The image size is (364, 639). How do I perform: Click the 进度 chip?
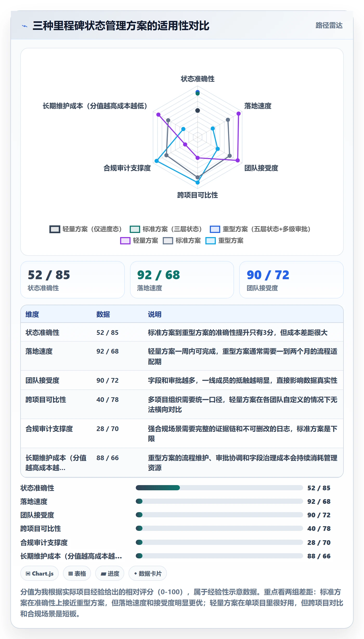tap(110, 573)
